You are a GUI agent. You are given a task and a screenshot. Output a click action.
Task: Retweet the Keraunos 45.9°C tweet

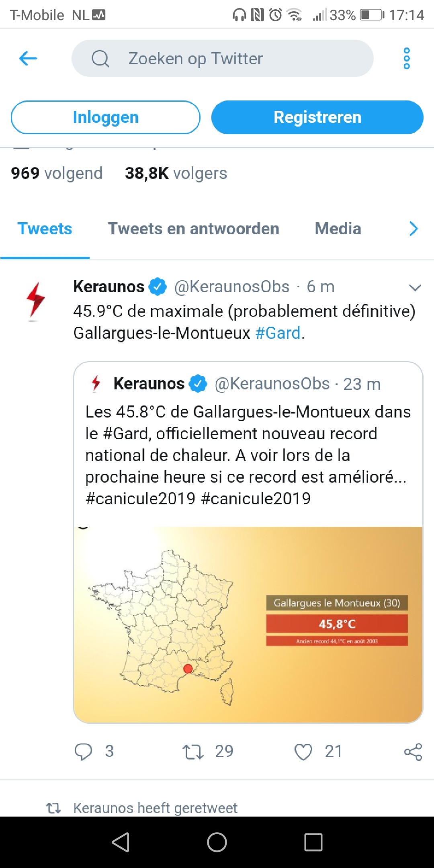[193, 751]
